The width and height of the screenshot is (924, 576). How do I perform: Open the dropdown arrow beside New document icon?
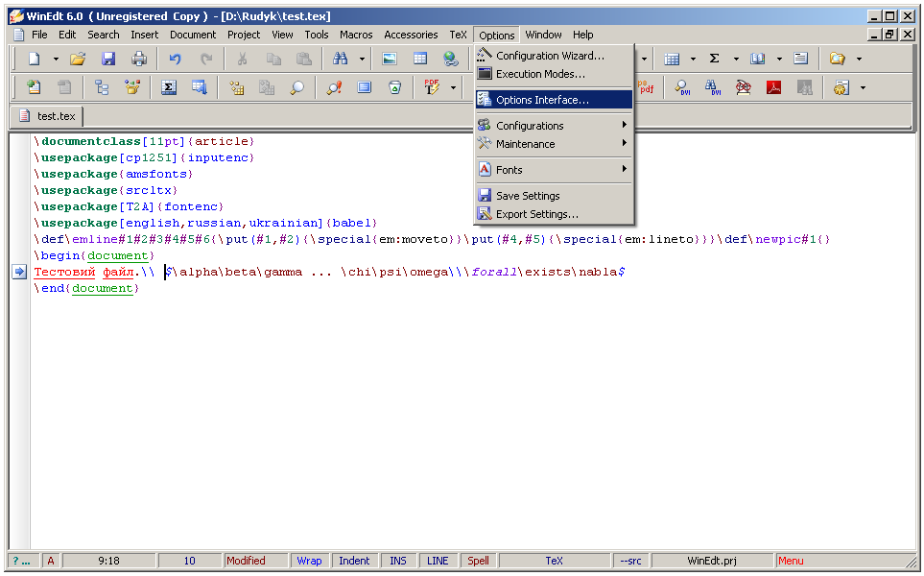(56, 59)
